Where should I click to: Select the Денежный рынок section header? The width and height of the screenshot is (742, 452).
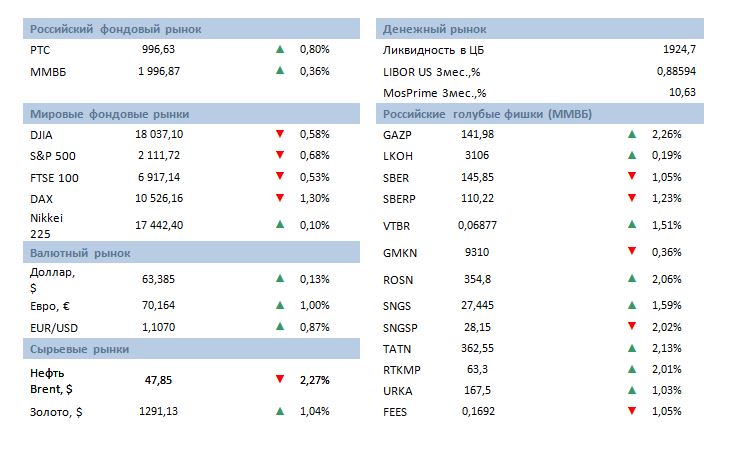430,29
